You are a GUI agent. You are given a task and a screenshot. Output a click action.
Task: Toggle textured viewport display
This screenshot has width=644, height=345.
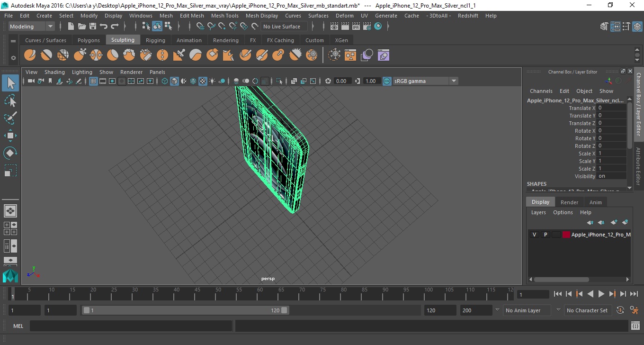pyautogui.click(x=203, y=81)
